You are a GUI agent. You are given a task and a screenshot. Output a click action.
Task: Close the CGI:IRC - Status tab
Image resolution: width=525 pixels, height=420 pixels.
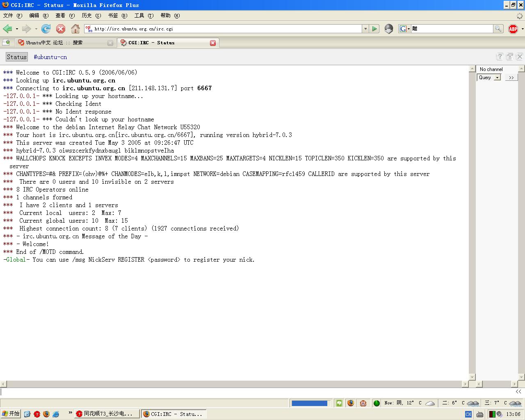pos(213,43)
